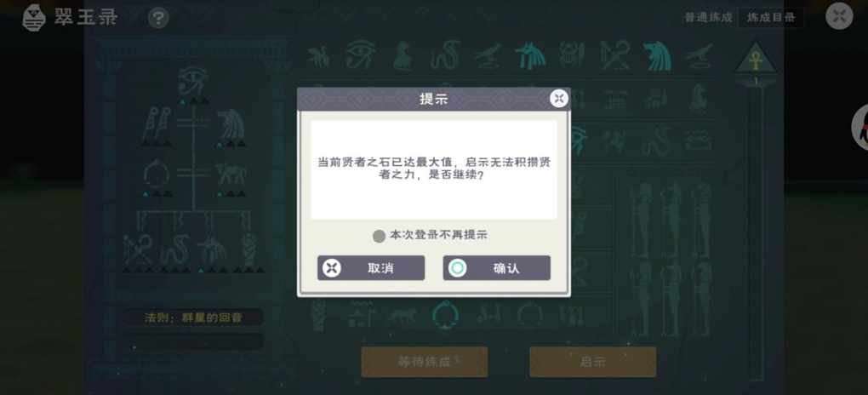The height and width of the screenshot is (395, 868).
Task: Click the question mark help icon
Action: click(158, 19)
